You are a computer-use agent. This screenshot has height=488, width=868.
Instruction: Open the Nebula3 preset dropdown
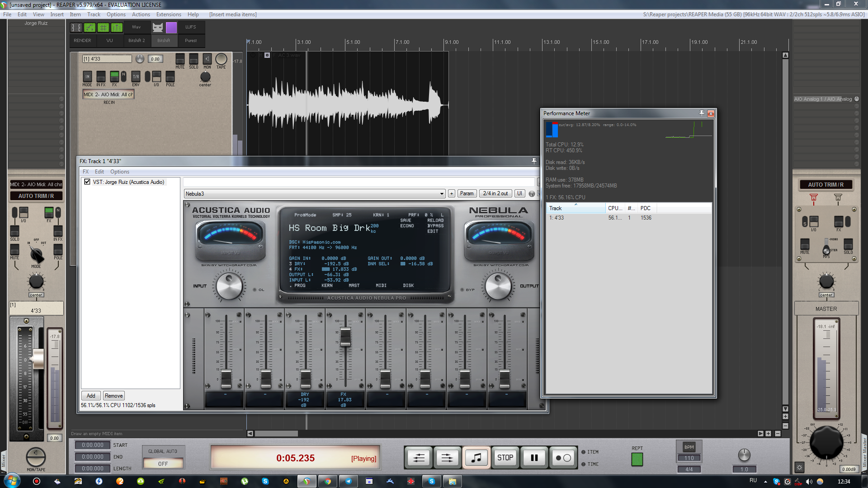tap(442, 194)
